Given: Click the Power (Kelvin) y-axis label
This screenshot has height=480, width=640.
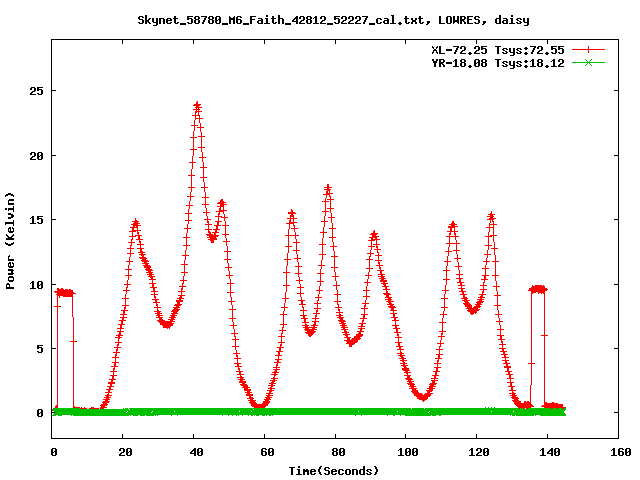Looking at the screenshot, I should coord(10,241).
